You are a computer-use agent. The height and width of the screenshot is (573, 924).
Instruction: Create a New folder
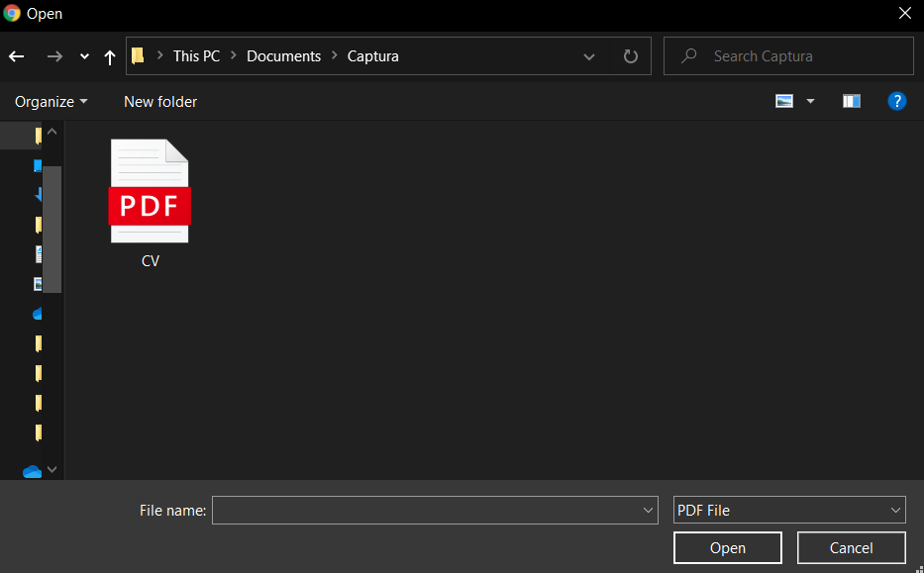click(x=160, y=102)
